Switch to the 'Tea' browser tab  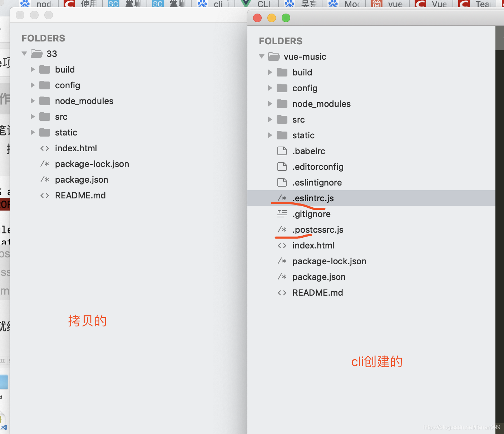click(475, 4)
